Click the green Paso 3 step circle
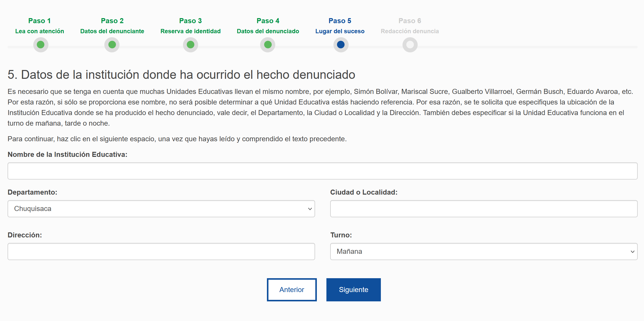The width and height of the screenshot is (644, 321). pos(190,45)
